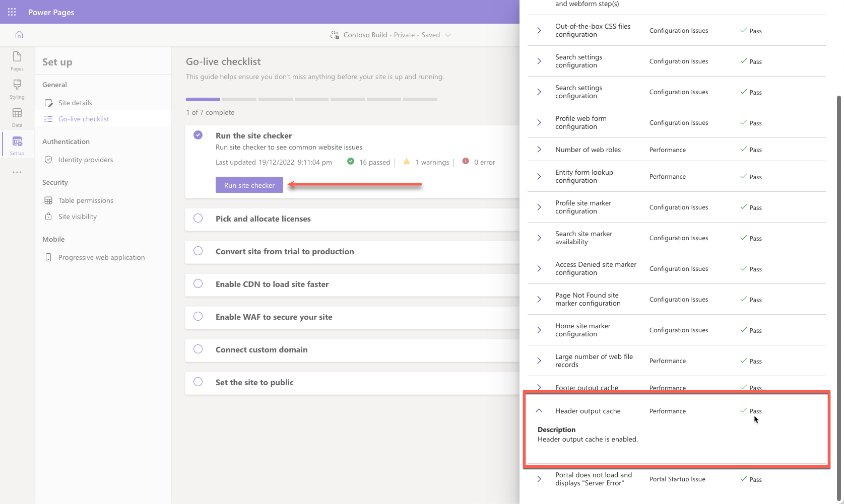Expand the Number of web roles row
Image resolution: width=844 pixels, height=504 pixels.
539,150
